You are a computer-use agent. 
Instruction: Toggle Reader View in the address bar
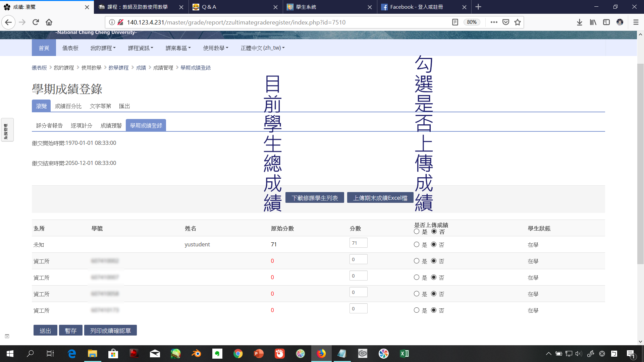pos(455,22)
